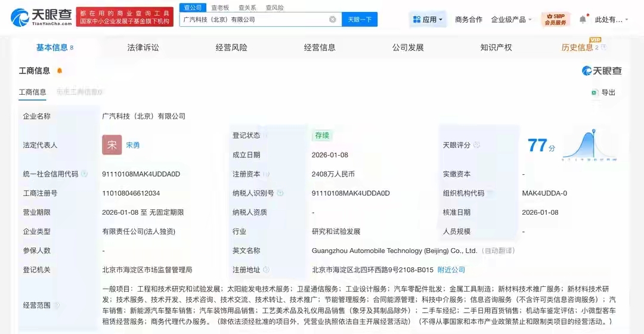Screen dimensions: 644x334
Task: Click the help icon beside 注册资本
Action: (266, 174)
